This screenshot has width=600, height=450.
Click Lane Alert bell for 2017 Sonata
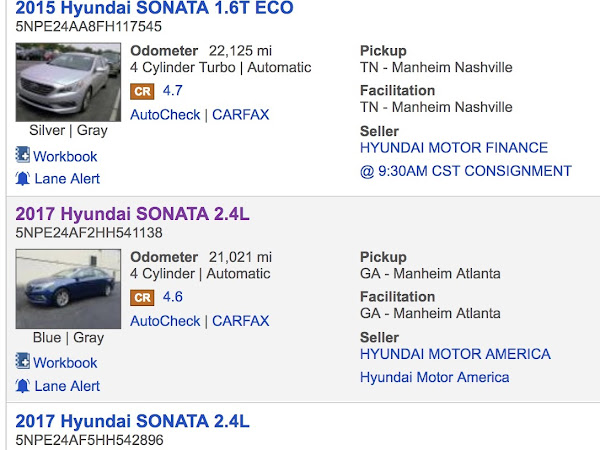click(x=23, y=385)
